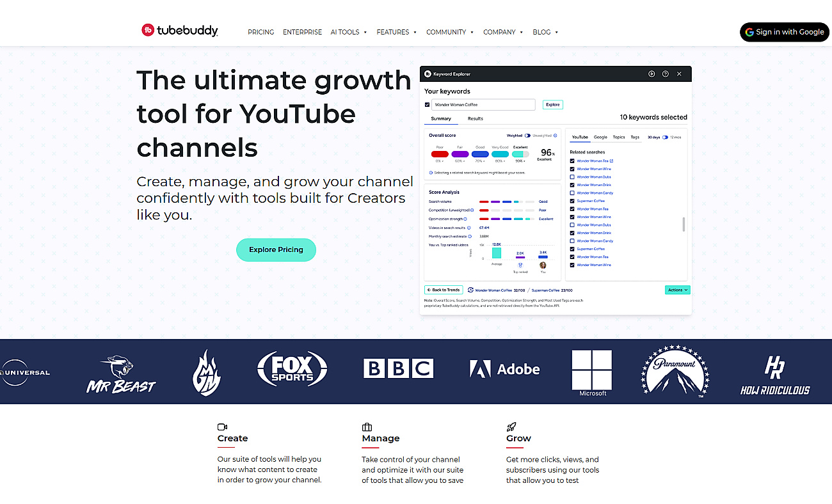The width and height of the screenshot is (832, 504).
Task: Click the Explore button next to keyword field
Action: click(x=553, y=104)
